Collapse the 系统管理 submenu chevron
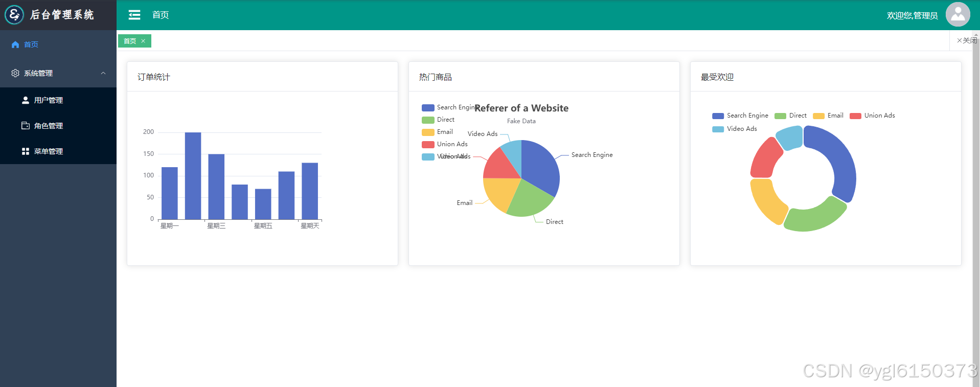Viewport: 980px width, 387px height. coord(103,73)
